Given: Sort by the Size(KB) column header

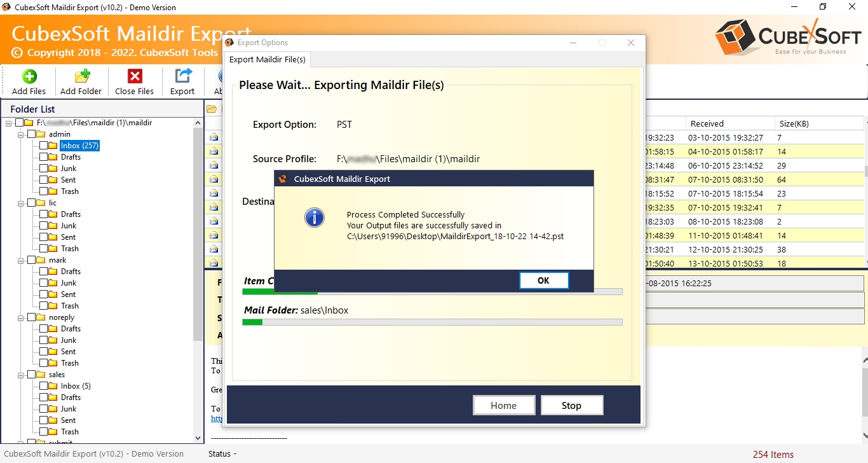Looking at the screenshot, I should click(795, 123).
